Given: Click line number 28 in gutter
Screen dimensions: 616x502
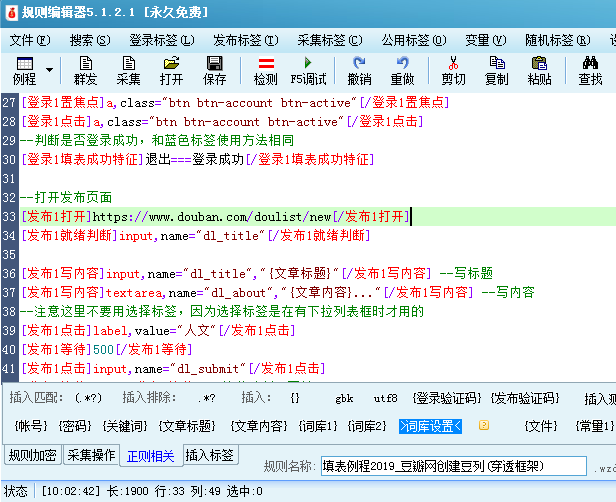Looking at the screenshot, I should point(9,121).
